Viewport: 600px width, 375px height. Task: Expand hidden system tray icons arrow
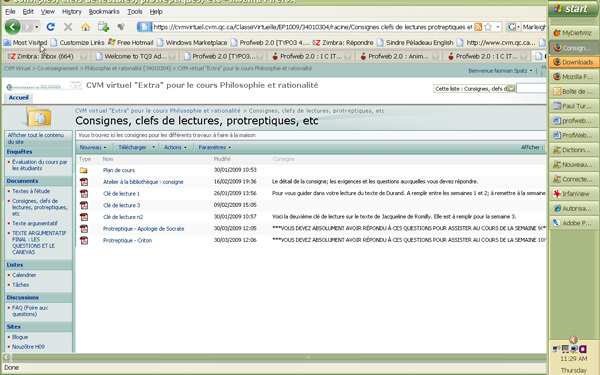click(573, 340)
